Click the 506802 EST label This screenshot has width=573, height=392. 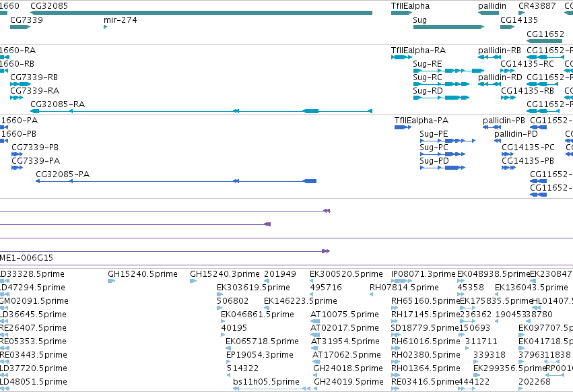232,301
